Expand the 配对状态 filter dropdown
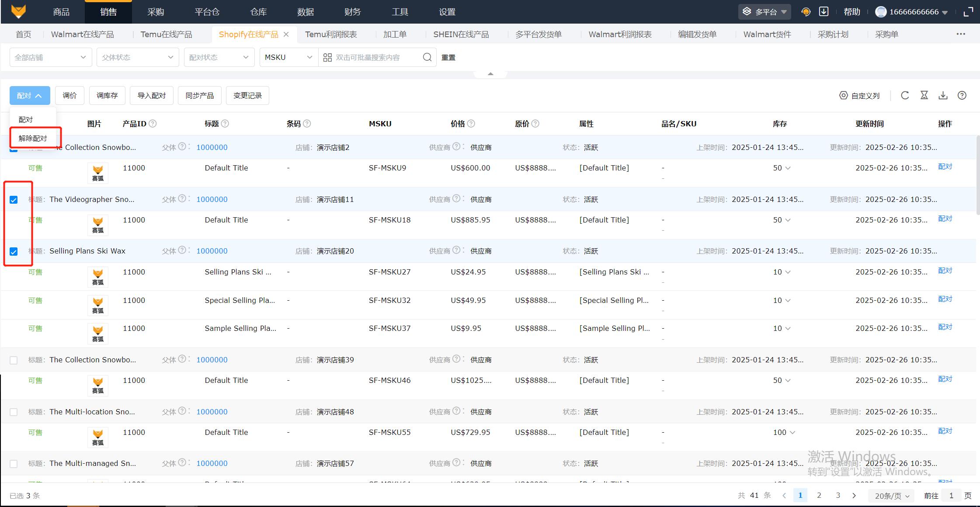Screen dimensions: 980x507 [219, 57]
